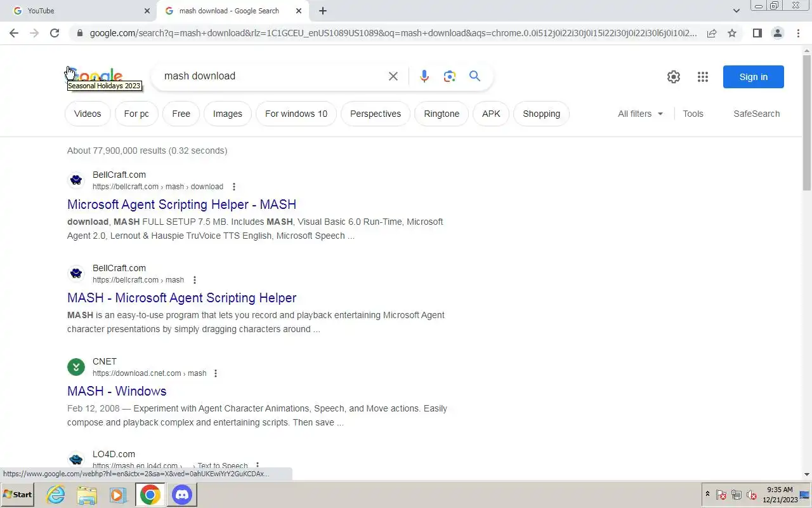This screenshot has width=812, height=508.
Task: Open the network tray icon
Action: click(737, 495)
